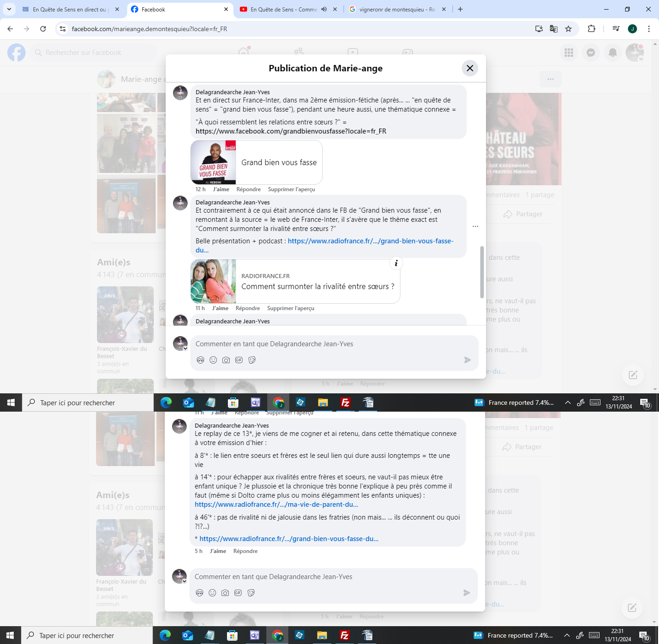This screenshot has width=659, height=644.
Task: Attach photo via camera icon, upper comment box
Action: pos(226,360)
